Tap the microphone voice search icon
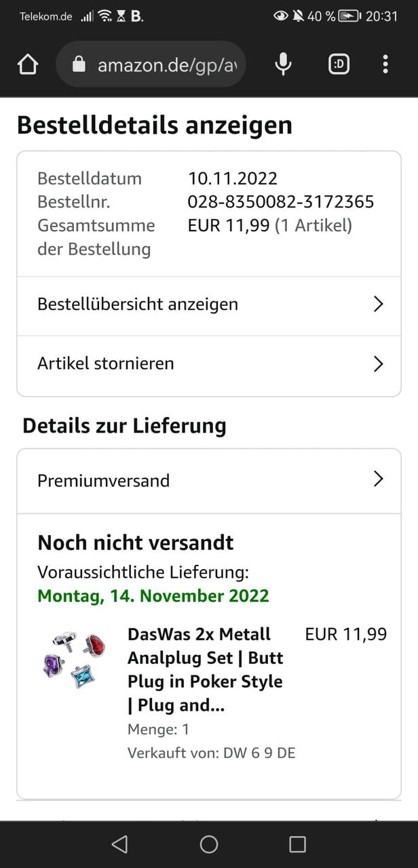 point(284,64)
